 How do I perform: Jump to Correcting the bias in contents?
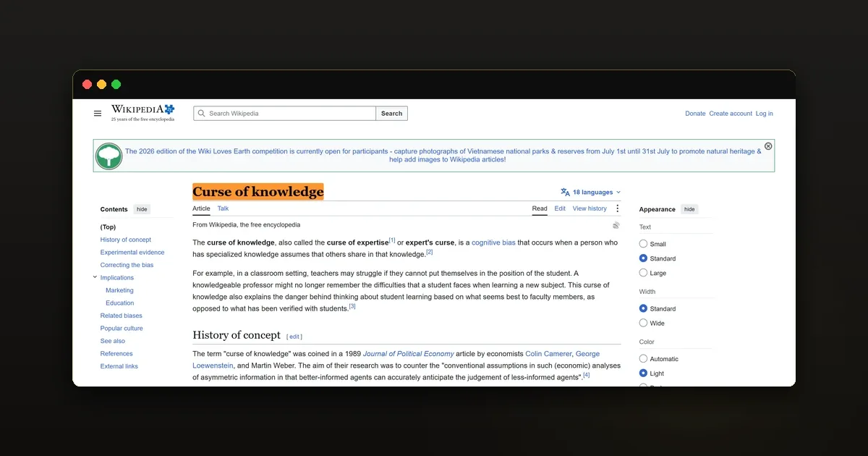127,265
